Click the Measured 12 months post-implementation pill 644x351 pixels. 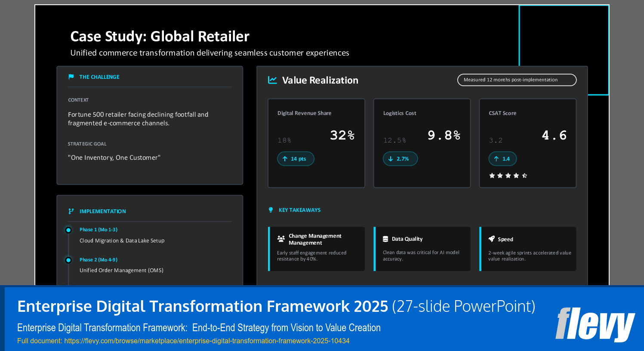click(x=517, y=80)
